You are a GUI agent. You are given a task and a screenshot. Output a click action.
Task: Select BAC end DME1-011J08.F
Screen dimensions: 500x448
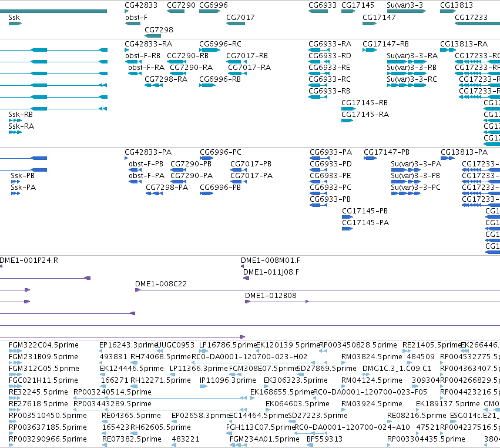coord(246,278)
